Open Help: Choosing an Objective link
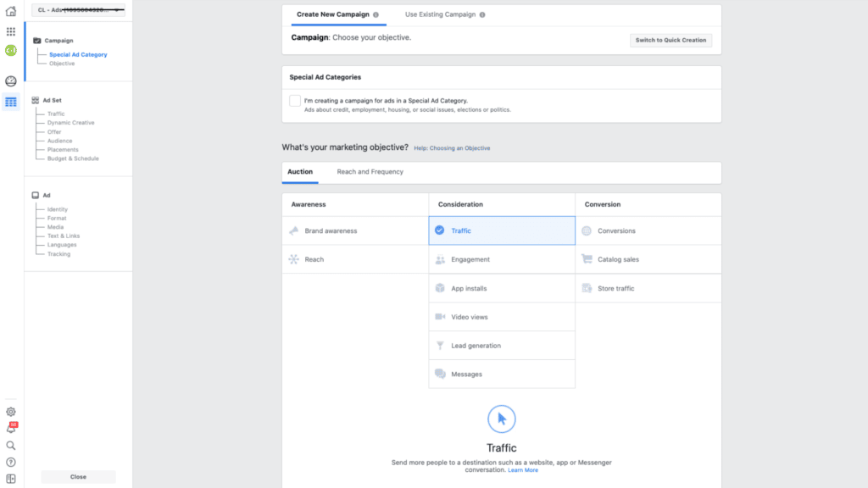Viewport: 868px width, 488px height. click(452, 148)
